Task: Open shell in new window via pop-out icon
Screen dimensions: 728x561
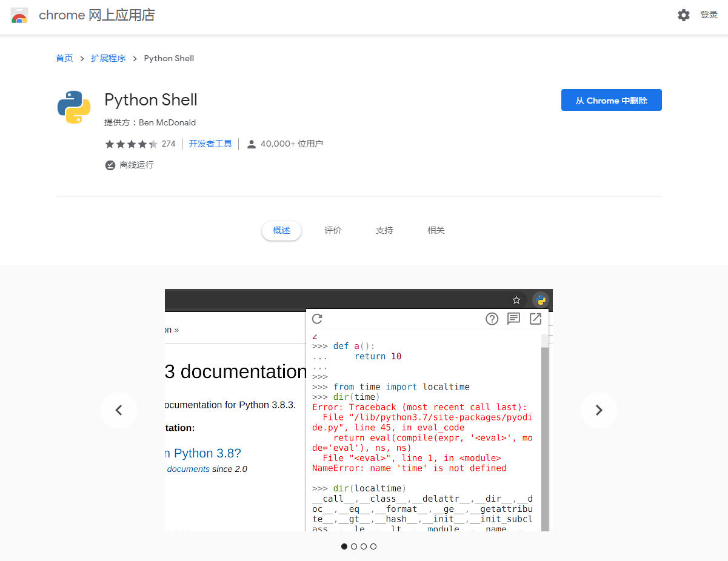Action: click(535, 319)
